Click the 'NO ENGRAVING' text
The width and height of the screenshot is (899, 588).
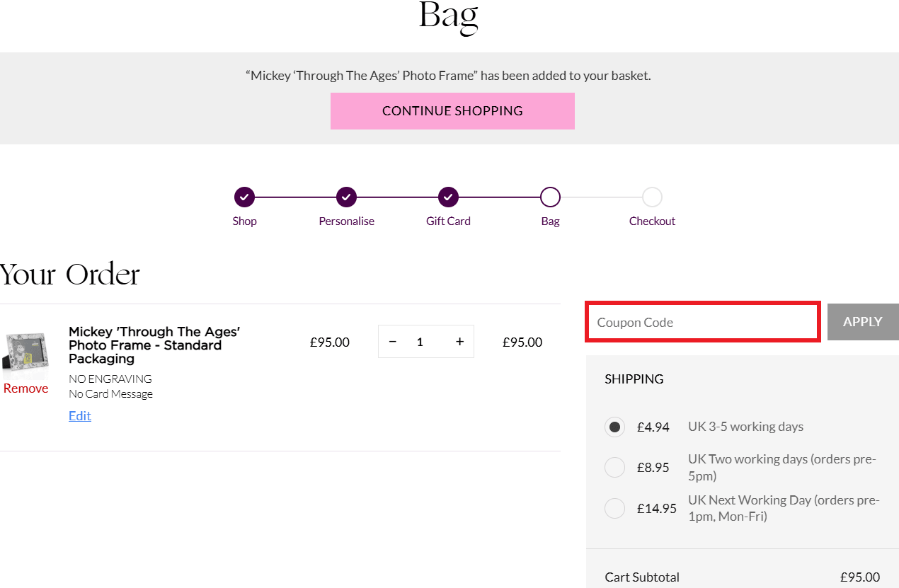tap(110, 379)
